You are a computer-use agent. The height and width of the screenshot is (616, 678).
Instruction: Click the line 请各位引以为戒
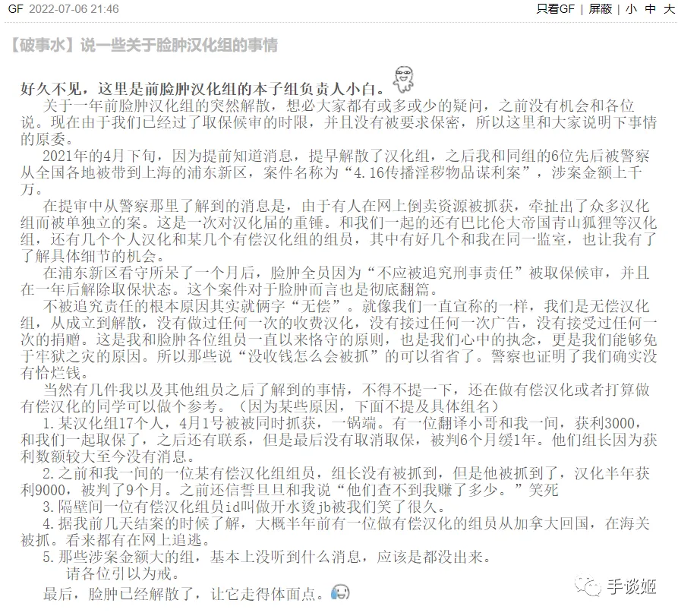pyautogui.click(x=123, y=573)
